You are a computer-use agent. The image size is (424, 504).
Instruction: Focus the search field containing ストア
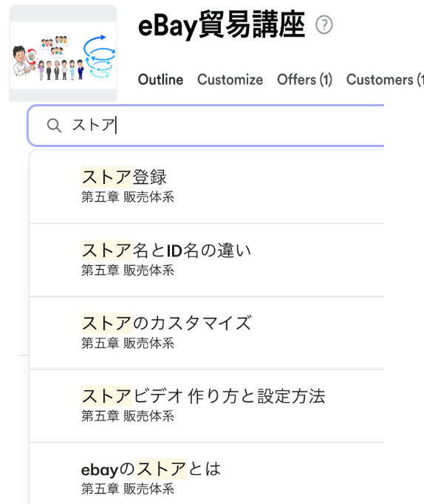pyautogui.click(x=206, y=126)
